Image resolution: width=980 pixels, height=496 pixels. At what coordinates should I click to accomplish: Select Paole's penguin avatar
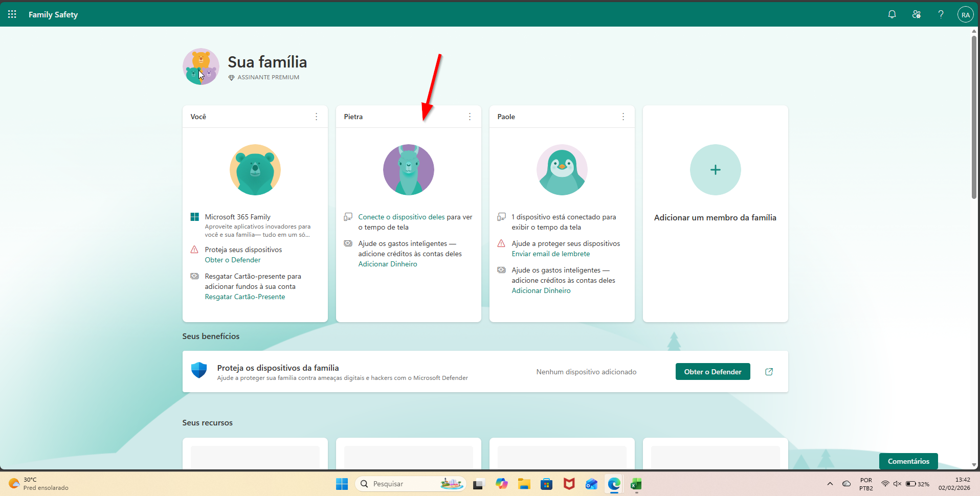tap(562, 170)
